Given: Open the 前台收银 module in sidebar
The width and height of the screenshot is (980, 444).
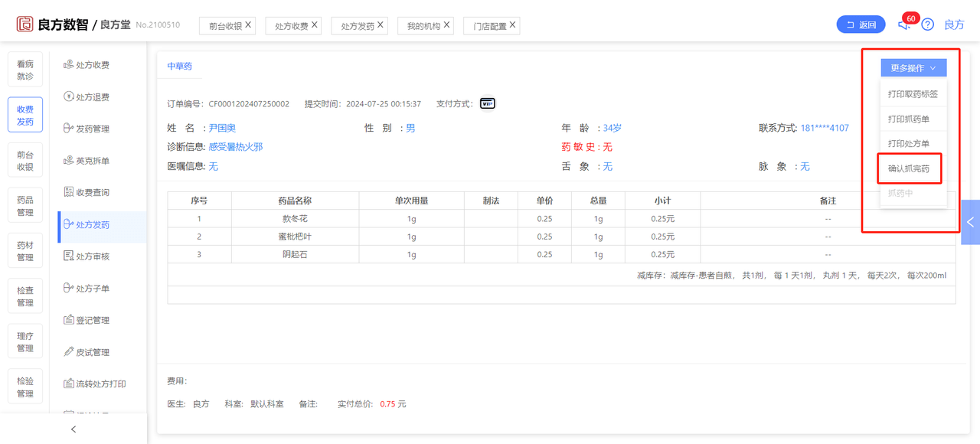Looking at the screenshot, I should pos(25,161).
